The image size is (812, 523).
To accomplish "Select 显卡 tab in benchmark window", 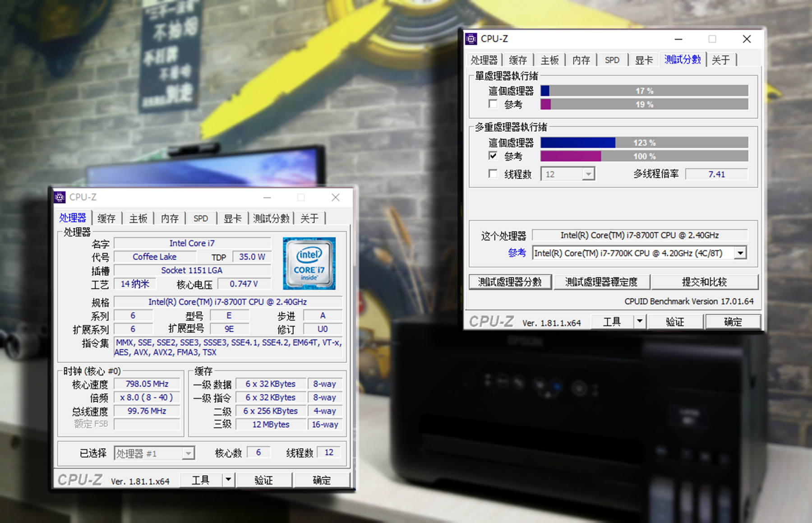I will click(x=644, y=60).
